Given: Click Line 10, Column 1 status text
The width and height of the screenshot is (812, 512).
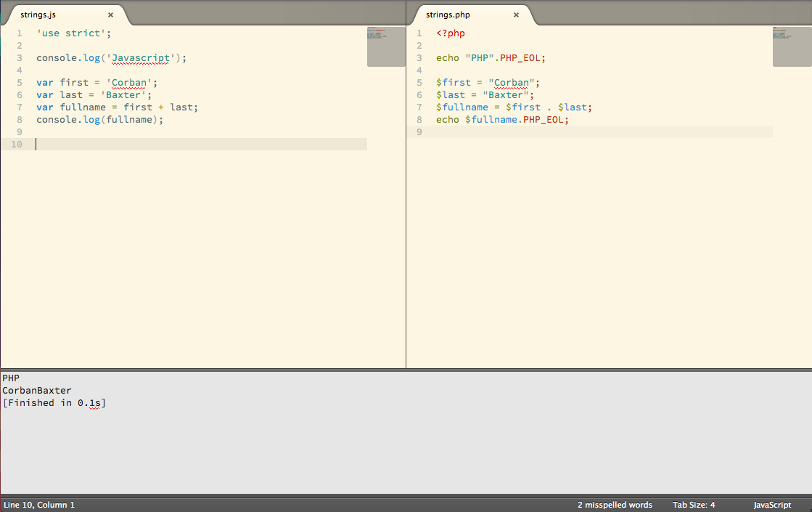Looking at the screenshot, I should (39, 505).
